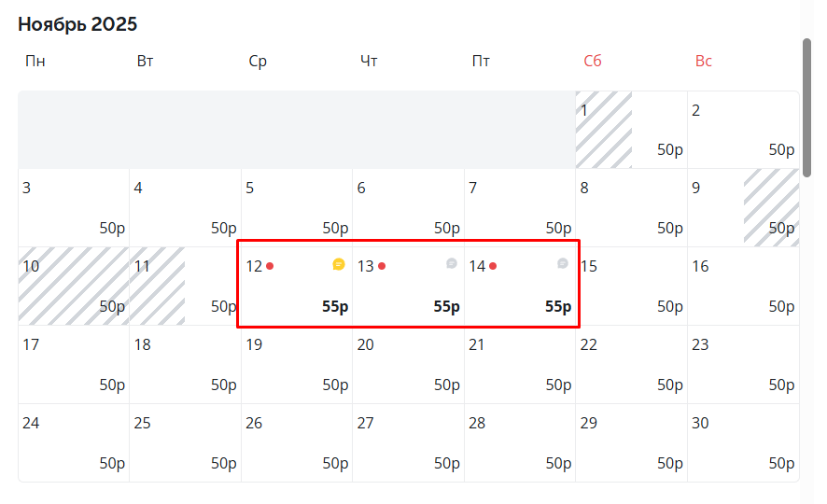Select the half-blocked day November 9
This screenshot has width=827, height=504.
point(743,207)
